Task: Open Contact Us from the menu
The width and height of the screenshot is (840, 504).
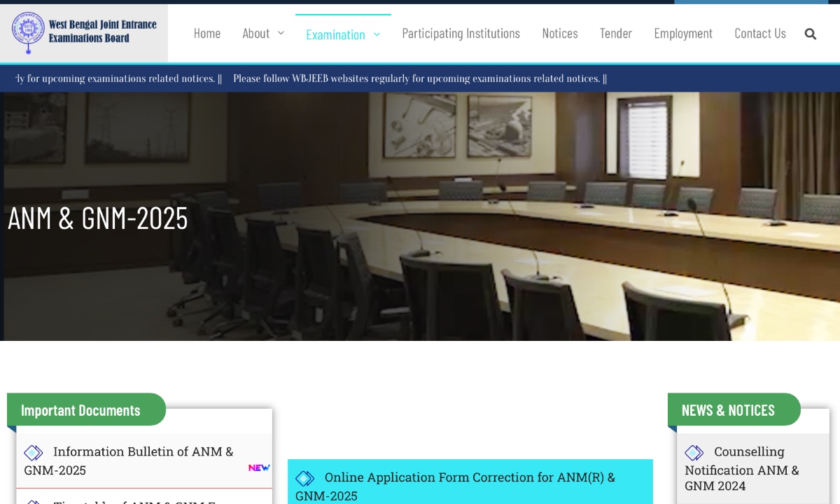Action: (760, 33)
